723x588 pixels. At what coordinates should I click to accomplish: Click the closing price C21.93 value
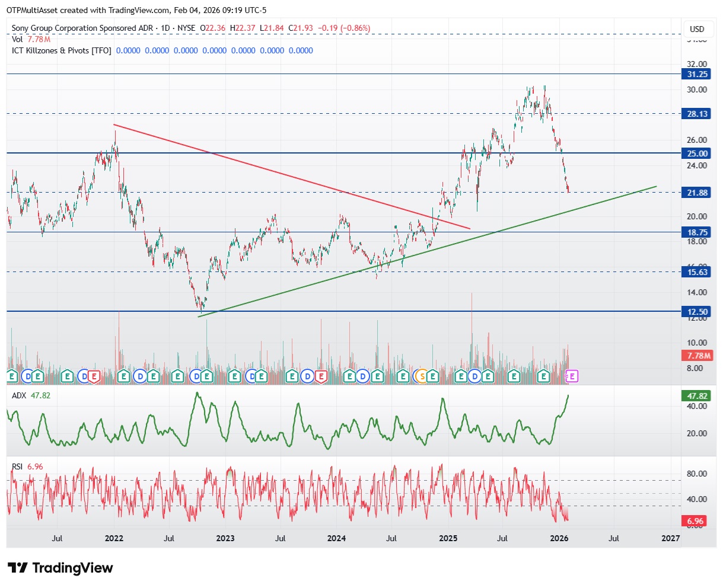tap(301, 28)
